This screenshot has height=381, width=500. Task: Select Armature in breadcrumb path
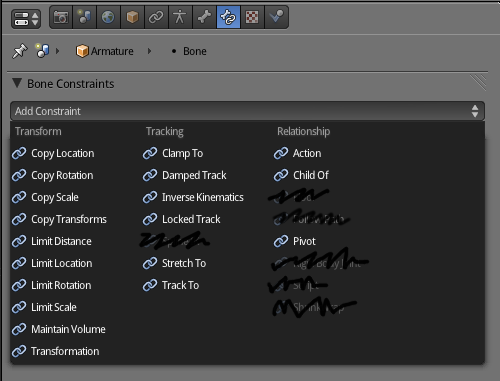(105, 51)
